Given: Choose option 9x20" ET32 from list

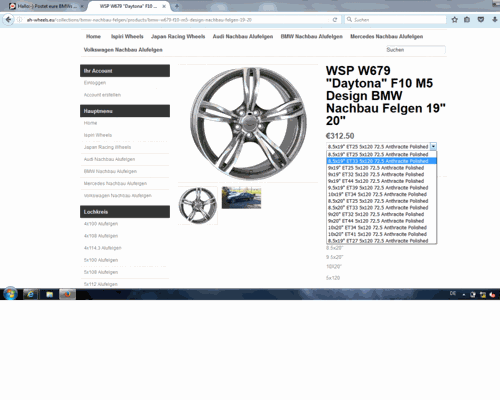Looking at the screenshot, I should 381,214.
